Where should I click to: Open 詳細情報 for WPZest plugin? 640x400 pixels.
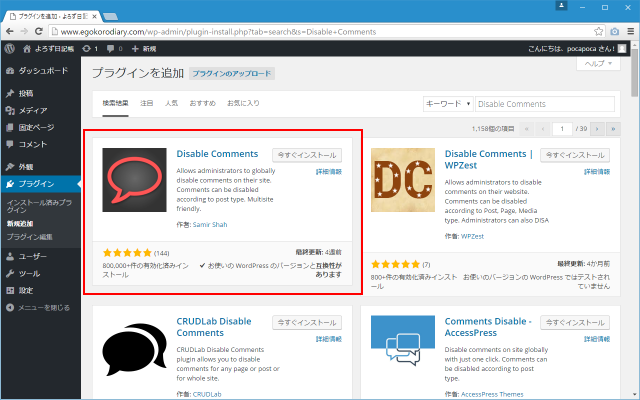597,172
